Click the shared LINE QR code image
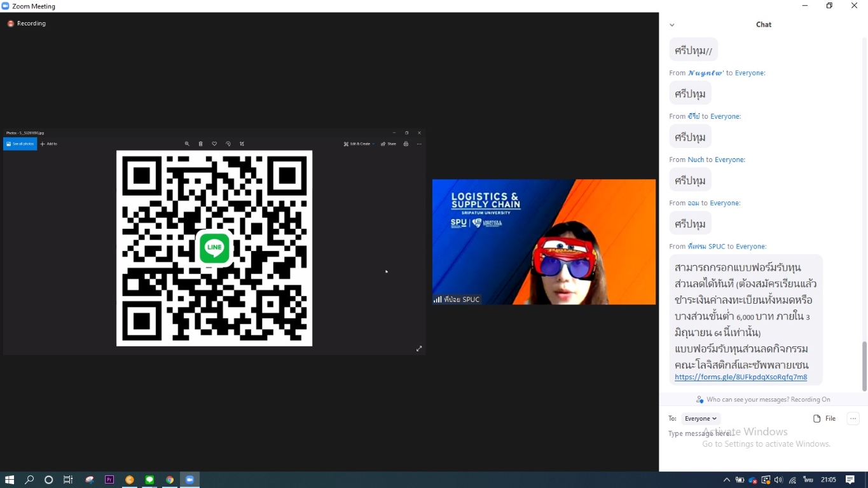 214,248
